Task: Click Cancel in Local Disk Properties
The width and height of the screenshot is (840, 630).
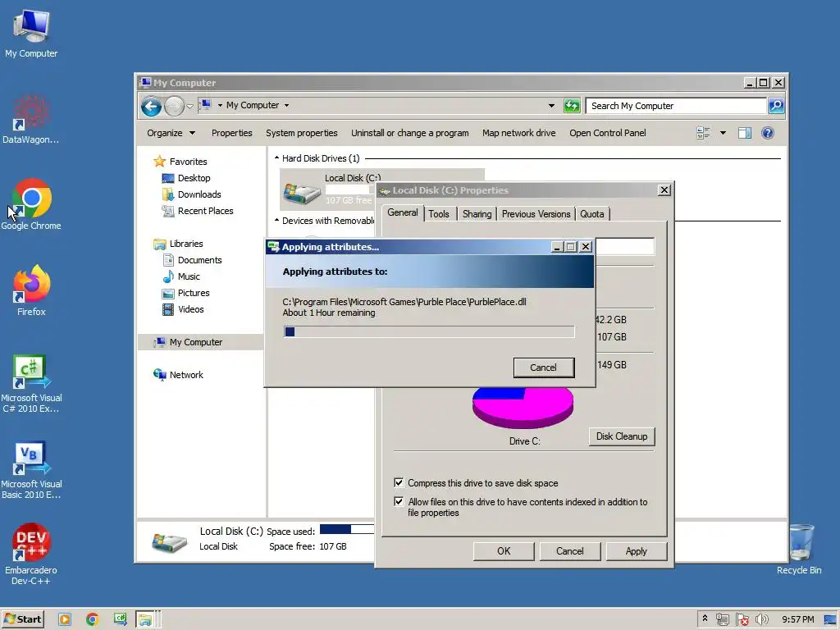Action: [569, 550]
